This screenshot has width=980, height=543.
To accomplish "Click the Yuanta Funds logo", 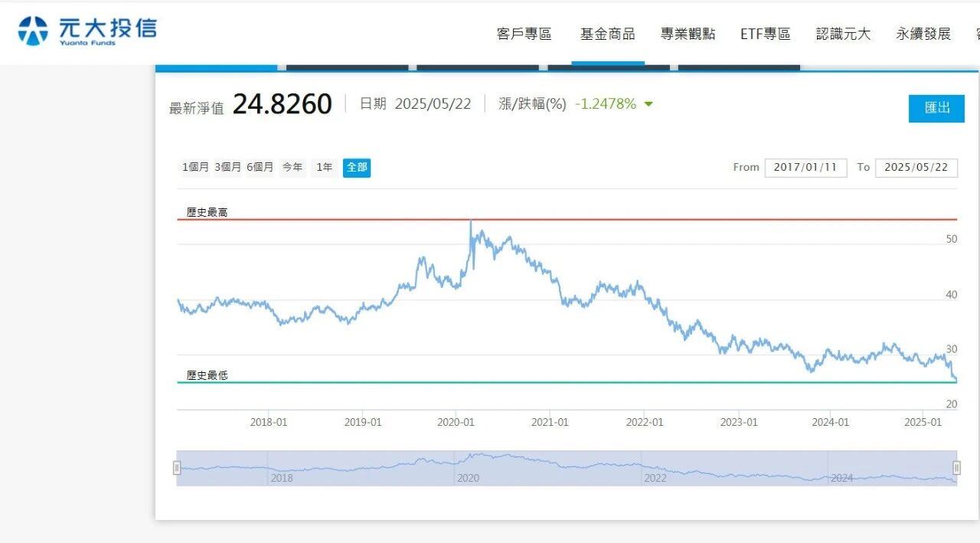I will point(87,31).
